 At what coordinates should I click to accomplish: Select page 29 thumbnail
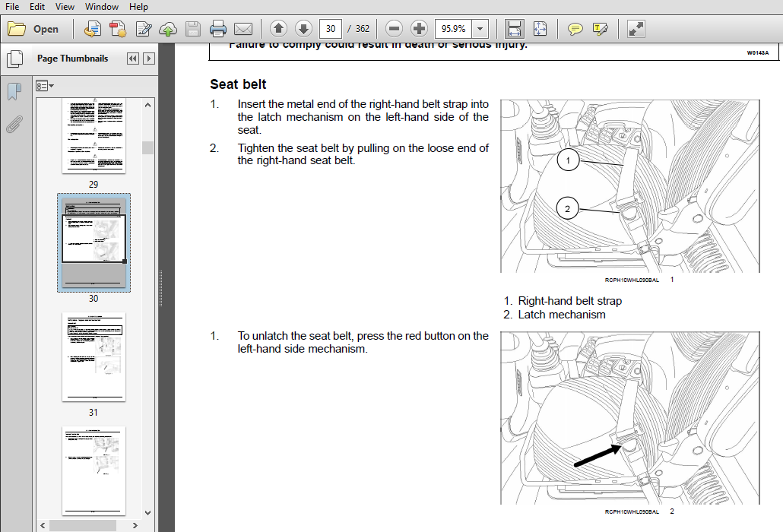tap(94, 136)
